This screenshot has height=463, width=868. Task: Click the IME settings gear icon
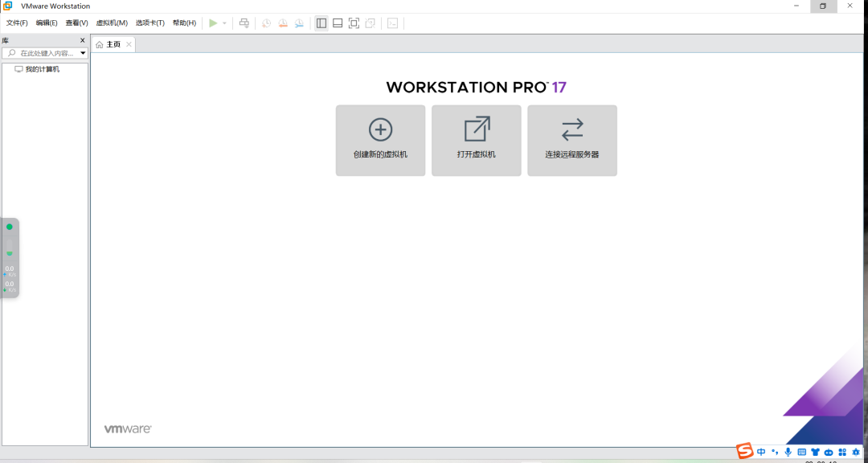coord(856,453)
